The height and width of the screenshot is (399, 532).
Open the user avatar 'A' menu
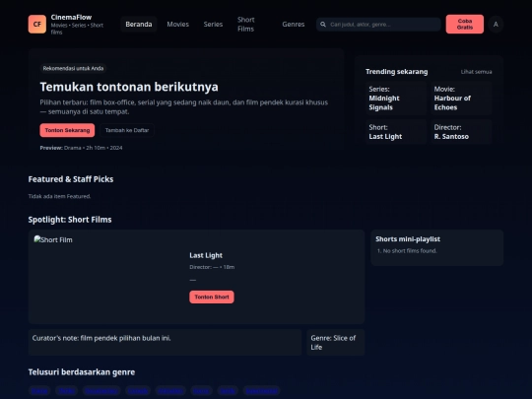pos(496,25)
